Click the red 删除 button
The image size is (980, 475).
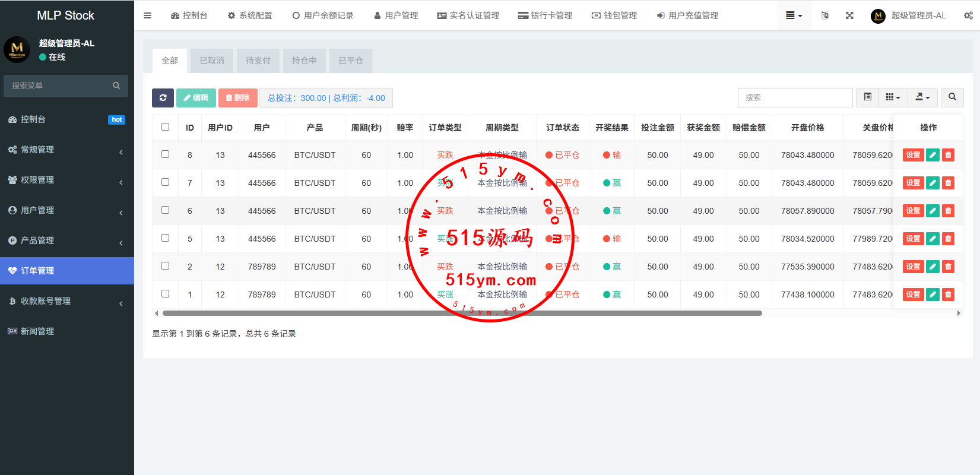[237, 98]
